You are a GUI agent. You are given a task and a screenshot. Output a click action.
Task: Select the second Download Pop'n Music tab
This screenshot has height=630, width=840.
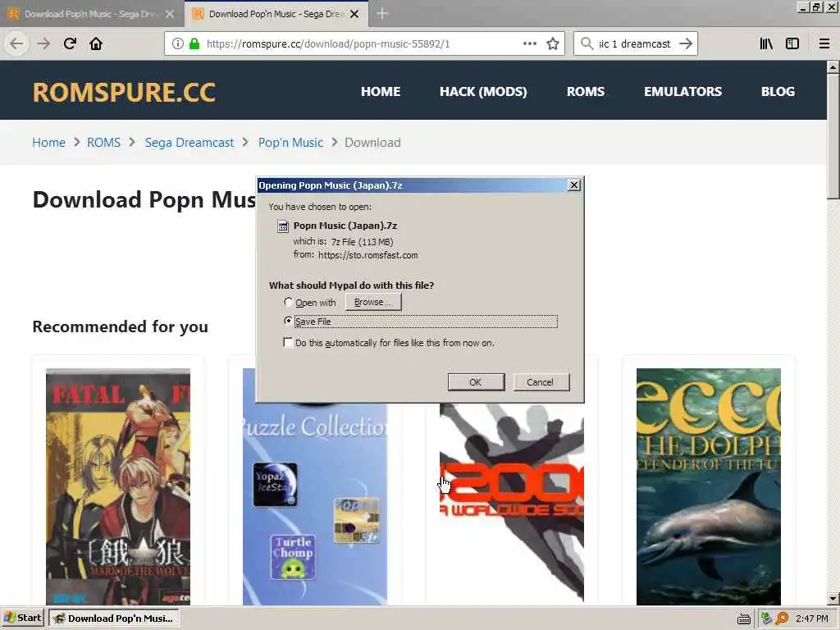276,14
